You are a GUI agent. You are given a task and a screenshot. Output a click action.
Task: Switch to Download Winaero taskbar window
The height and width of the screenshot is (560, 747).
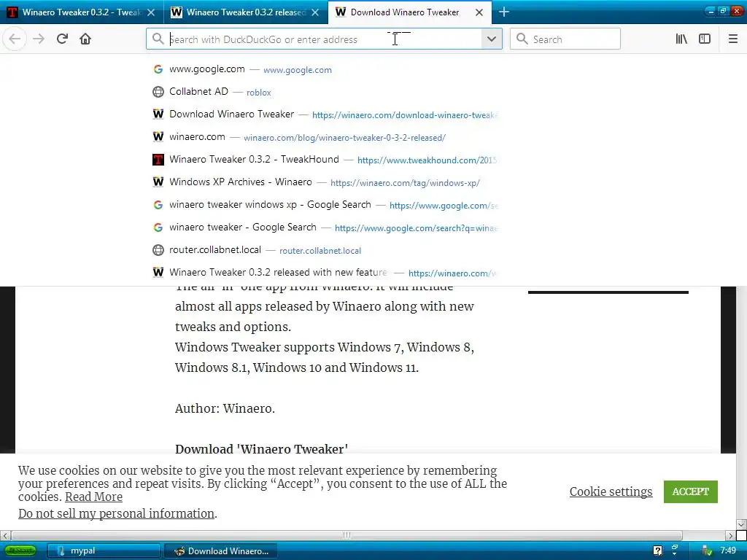pyautogui.click(x=220, y=551)
